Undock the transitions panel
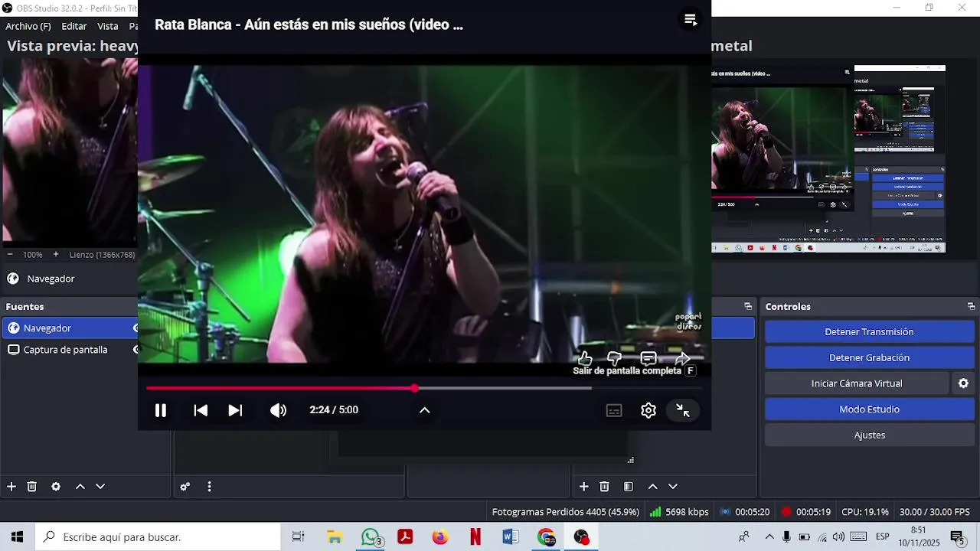980x551 pixels. coord(748,306)
